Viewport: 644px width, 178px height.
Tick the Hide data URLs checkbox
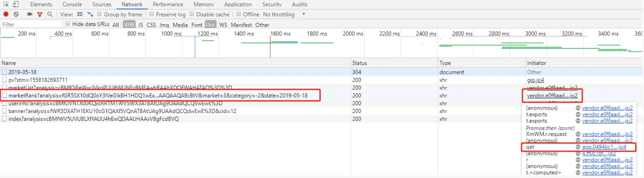pyautogui.click(x=68, y=24)
